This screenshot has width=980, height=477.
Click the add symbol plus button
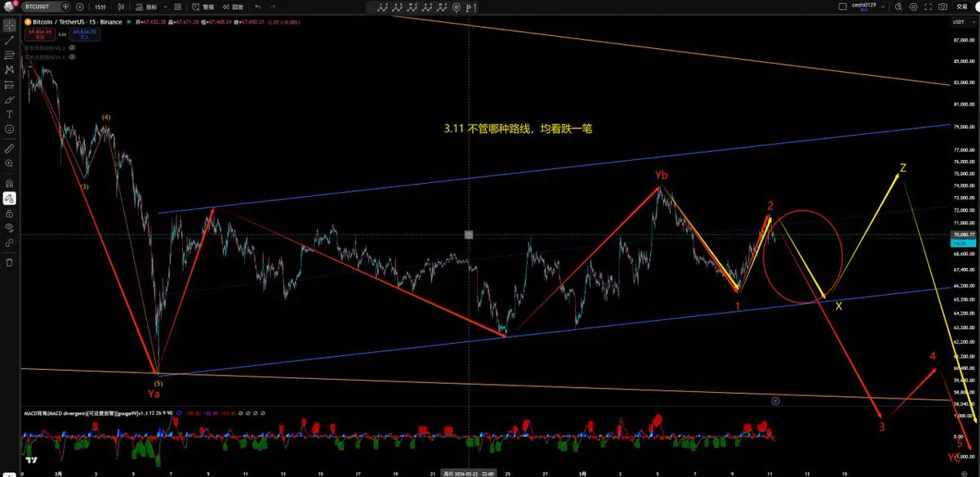click(80, 7)
